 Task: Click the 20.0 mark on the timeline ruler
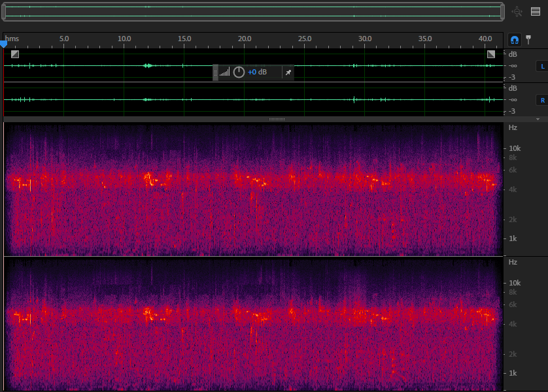[245, 39]
